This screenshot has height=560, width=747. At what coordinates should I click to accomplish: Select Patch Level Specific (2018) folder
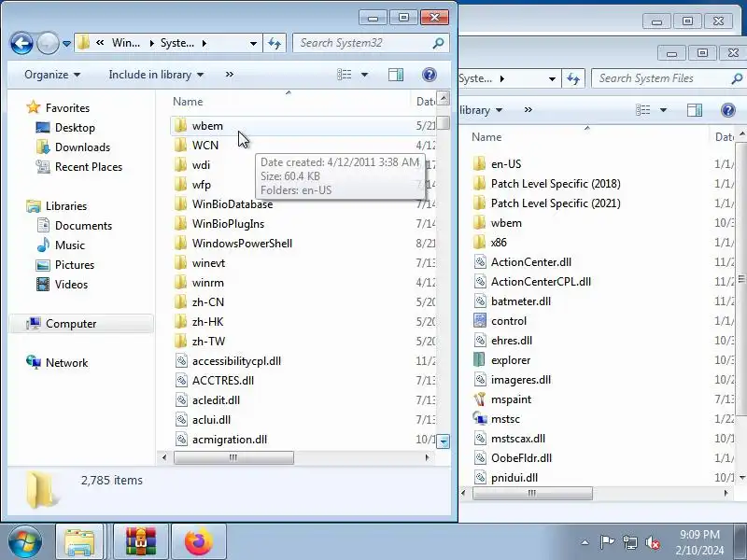click(556, 183)
